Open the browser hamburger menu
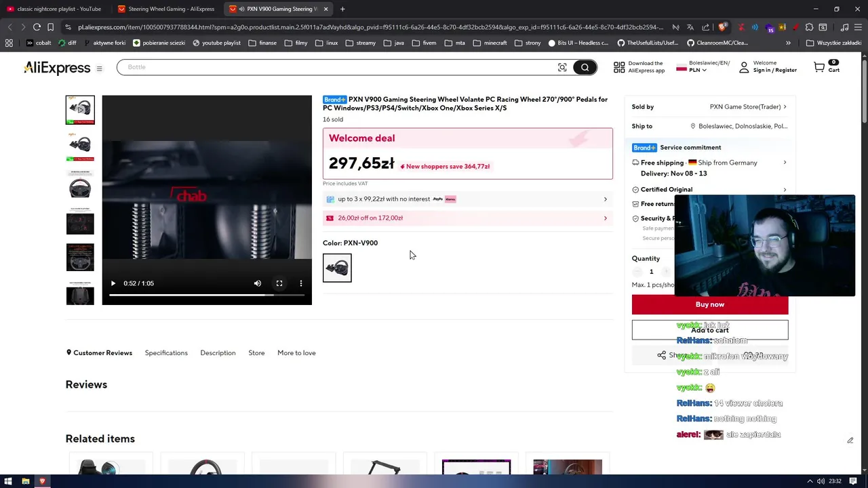868x488 pixels. 859,27
